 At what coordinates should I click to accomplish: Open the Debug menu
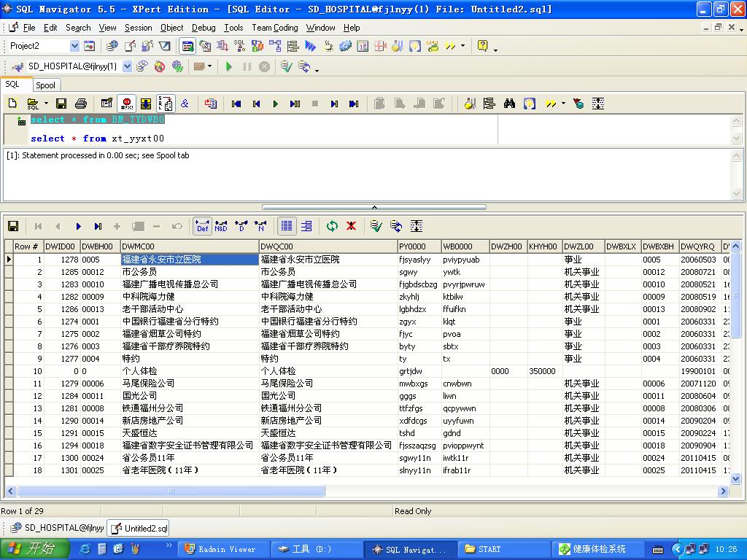pos(204,28)
